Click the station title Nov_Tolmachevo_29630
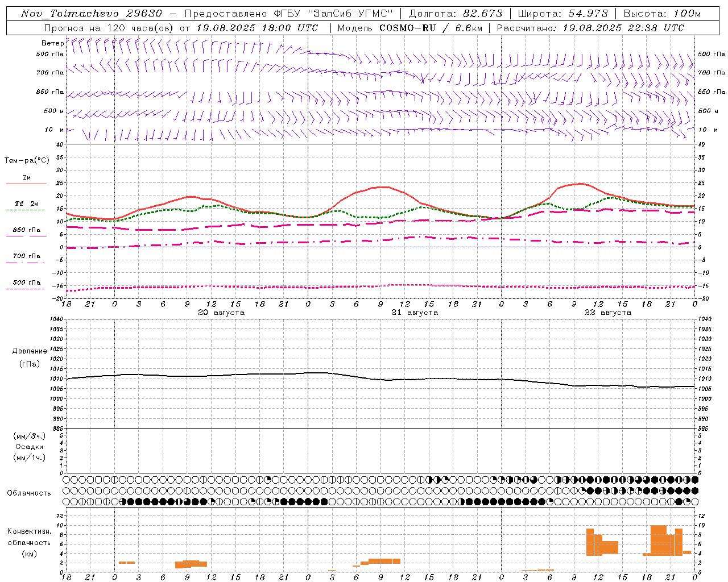The height and width of the screenshot is (582, 728). (x=92, y=14)
